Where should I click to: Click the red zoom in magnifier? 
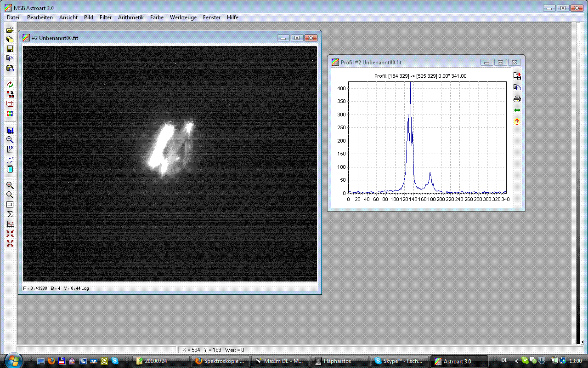[x=10, y=185]
